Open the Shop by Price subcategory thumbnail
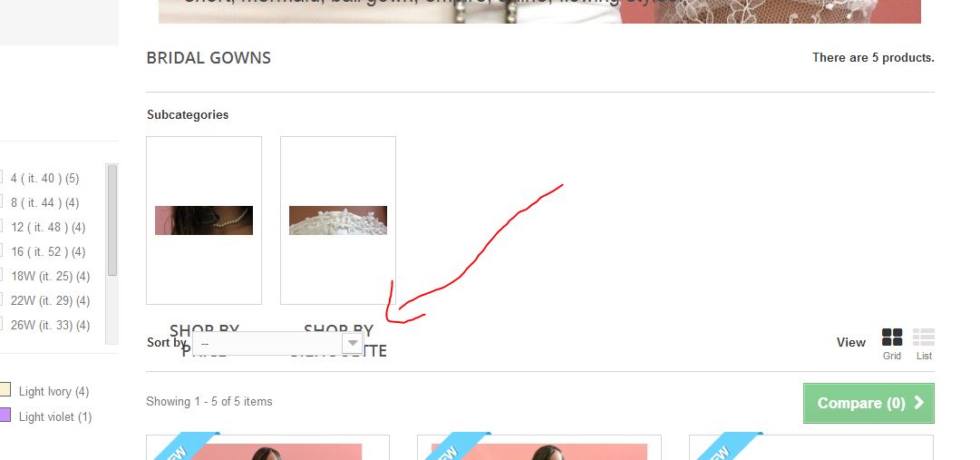 point(204,220)
